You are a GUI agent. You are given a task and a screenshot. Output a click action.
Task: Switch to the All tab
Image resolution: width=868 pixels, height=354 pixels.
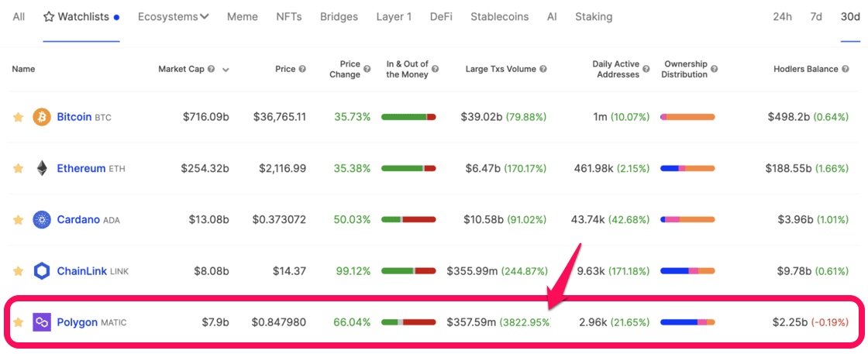(19, 16)
